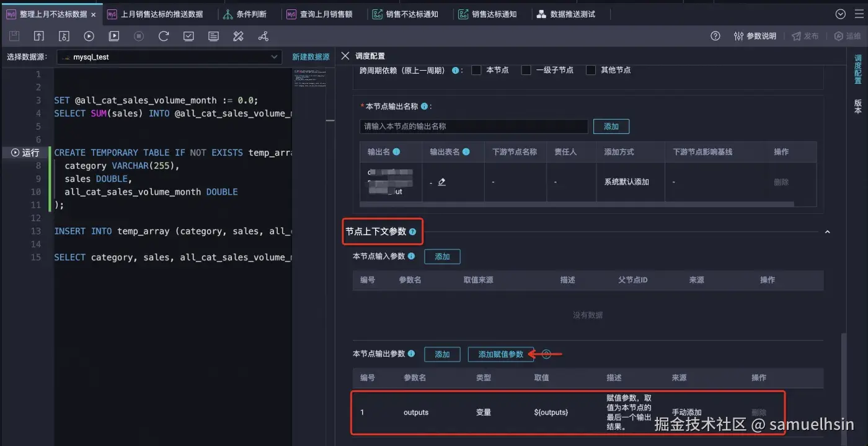Viewport: 868px width, 446px height.
Task: Switch to 销售不达标通知 tab
Action: pos(406,14)
